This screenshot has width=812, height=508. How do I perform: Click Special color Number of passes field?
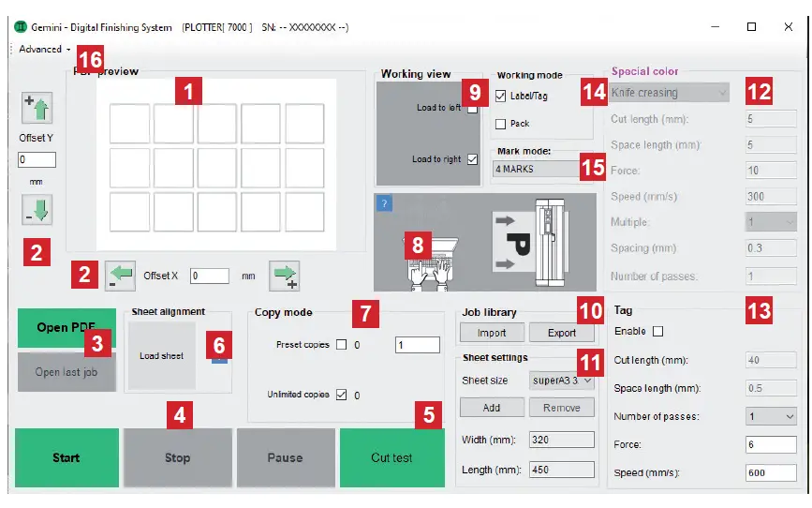[771, 276]
